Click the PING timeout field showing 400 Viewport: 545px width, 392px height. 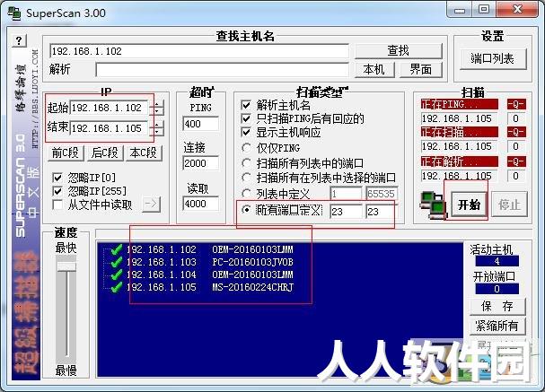pyautogui.click(x=200, y=124)
